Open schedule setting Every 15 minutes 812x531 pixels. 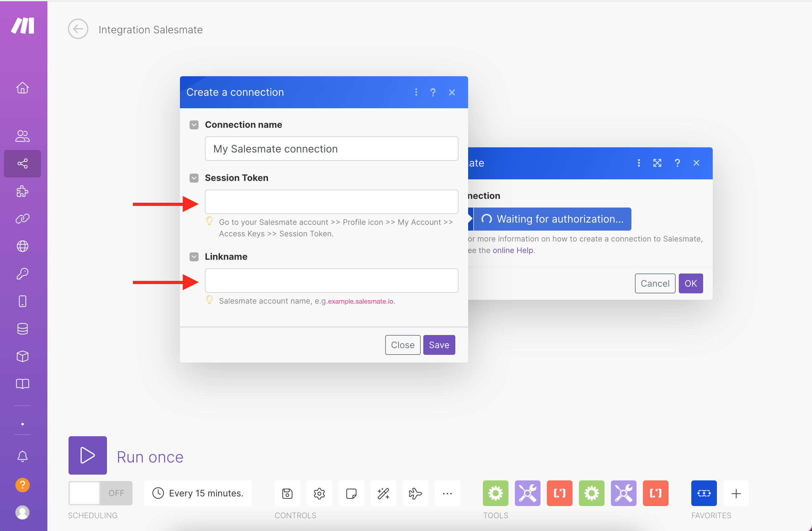(x=198, y=494)
